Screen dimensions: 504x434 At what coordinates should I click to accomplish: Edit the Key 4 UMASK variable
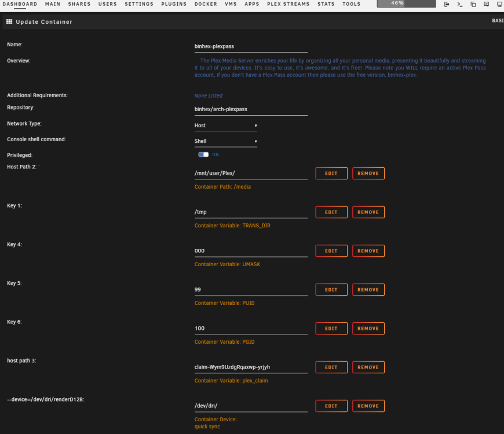coord(331,251)
